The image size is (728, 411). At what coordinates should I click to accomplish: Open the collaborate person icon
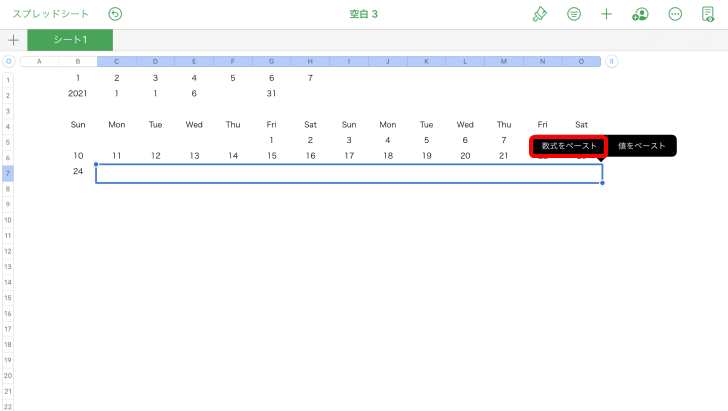tap(640, 14)
